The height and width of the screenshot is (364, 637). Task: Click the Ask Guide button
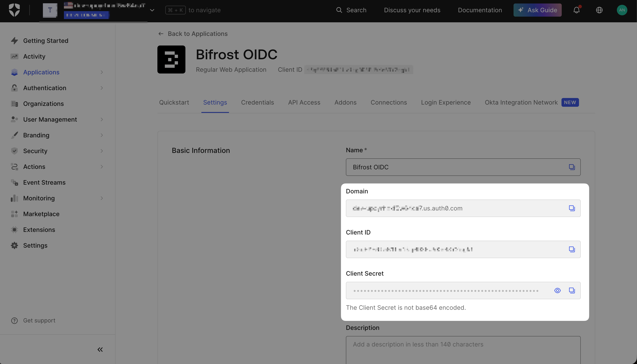(537, 10)
